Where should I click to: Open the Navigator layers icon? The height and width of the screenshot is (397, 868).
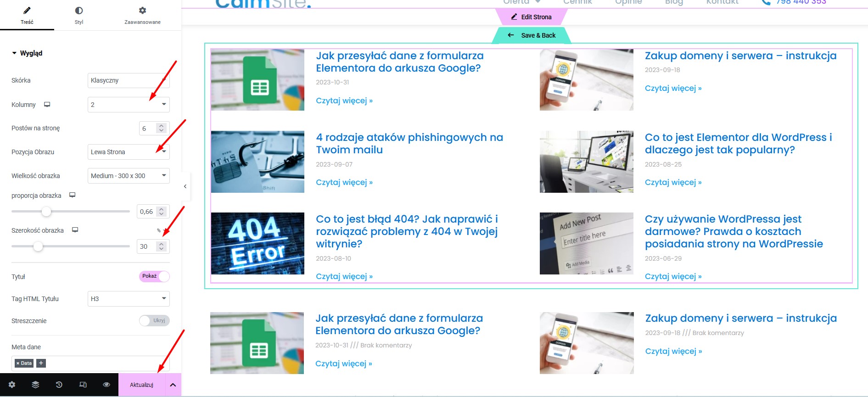click(x=35, y=385)
